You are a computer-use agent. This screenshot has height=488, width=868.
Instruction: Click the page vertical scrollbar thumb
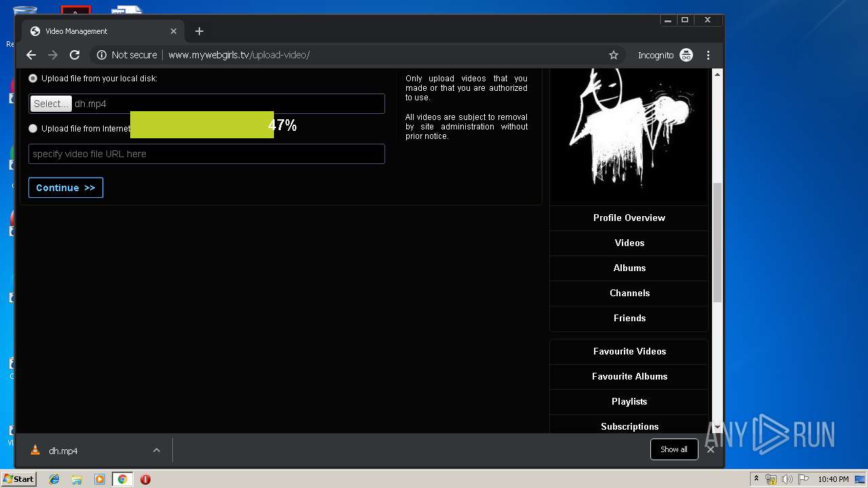pos(717,243)
